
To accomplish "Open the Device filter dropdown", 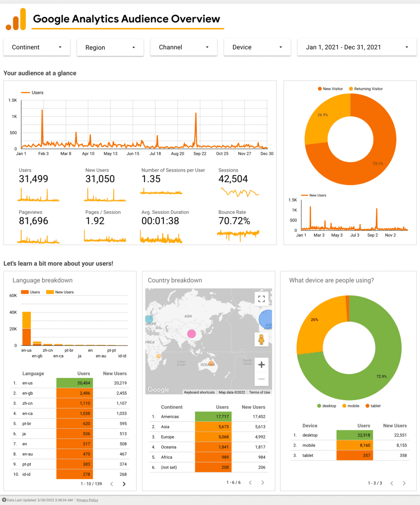I will [x=257, y=47].
